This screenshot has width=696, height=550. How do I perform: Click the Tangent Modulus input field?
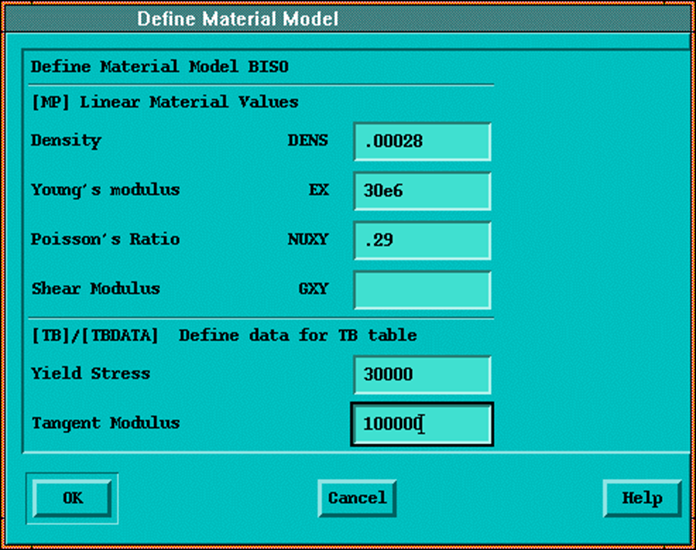(422, 424)
